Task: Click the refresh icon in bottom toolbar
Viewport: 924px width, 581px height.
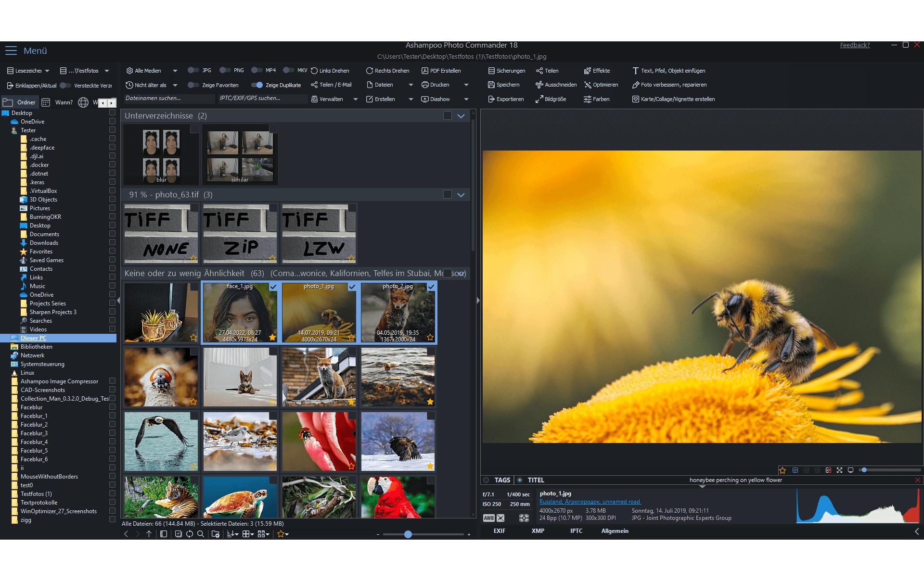Action: click(x=190, y=534)
